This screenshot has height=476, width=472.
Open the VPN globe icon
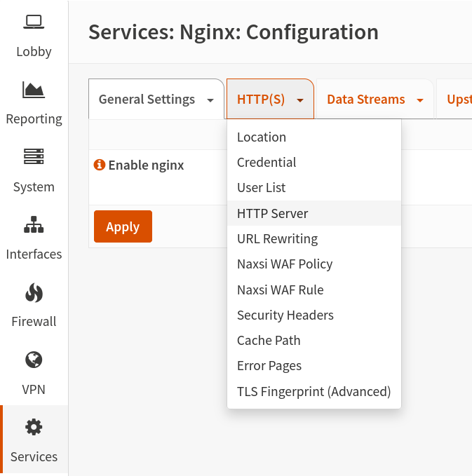point(34,360)
